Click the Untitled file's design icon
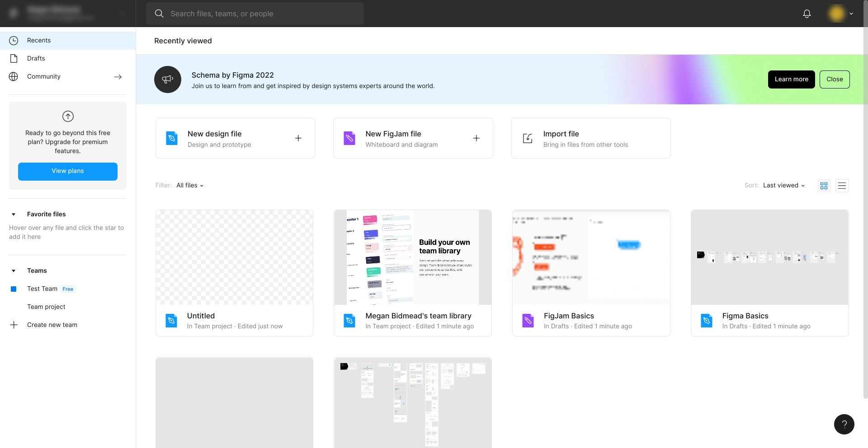This screenshot has width=868, height=448. pos(171,321)
